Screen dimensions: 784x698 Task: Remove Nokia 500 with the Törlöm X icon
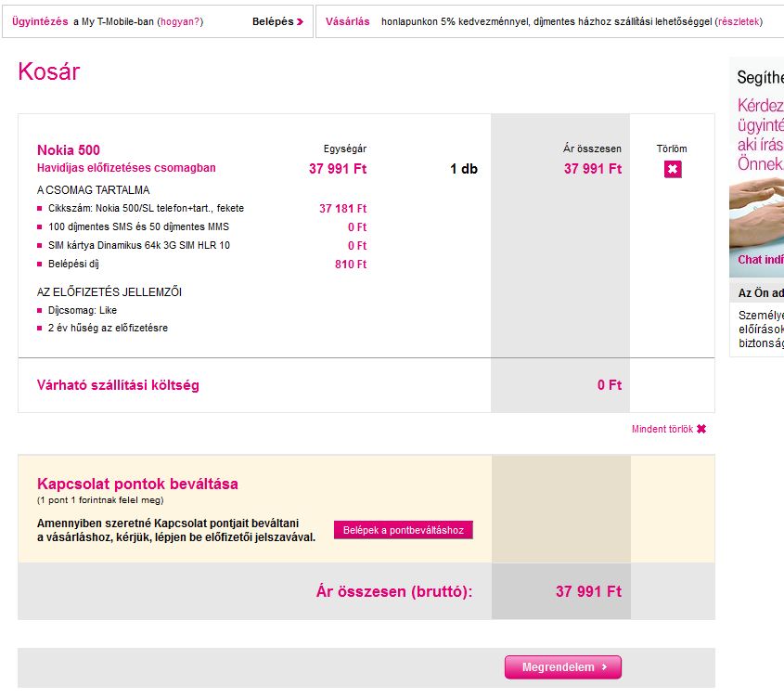(x=673, y=169)
